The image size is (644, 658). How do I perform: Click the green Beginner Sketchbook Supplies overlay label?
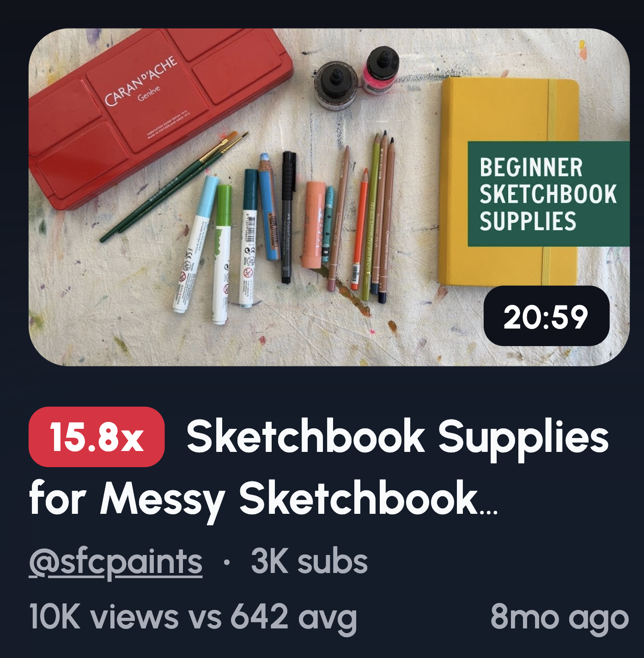[x=548, y=194]
